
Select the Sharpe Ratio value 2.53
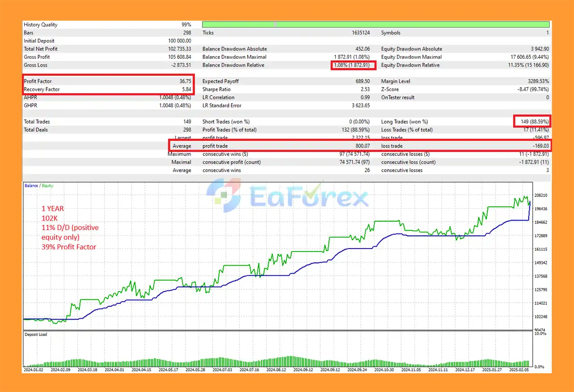click(364, 89)
